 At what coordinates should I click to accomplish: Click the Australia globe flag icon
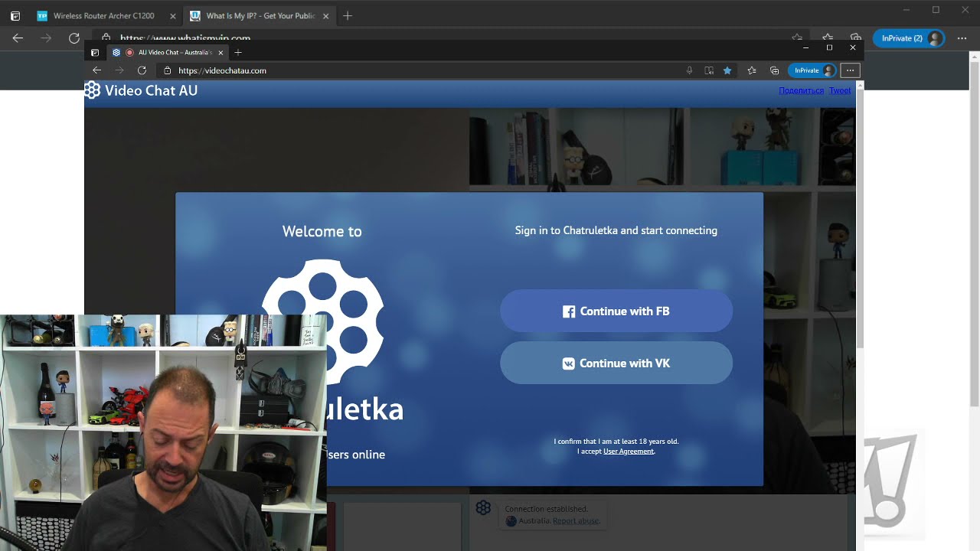click(511, 521)
